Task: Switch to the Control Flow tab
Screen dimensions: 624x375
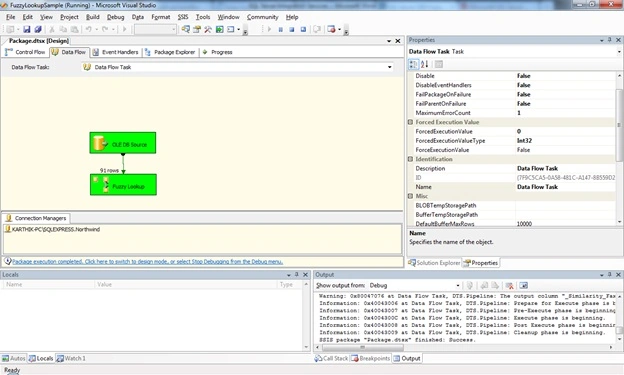Action: 25,52
